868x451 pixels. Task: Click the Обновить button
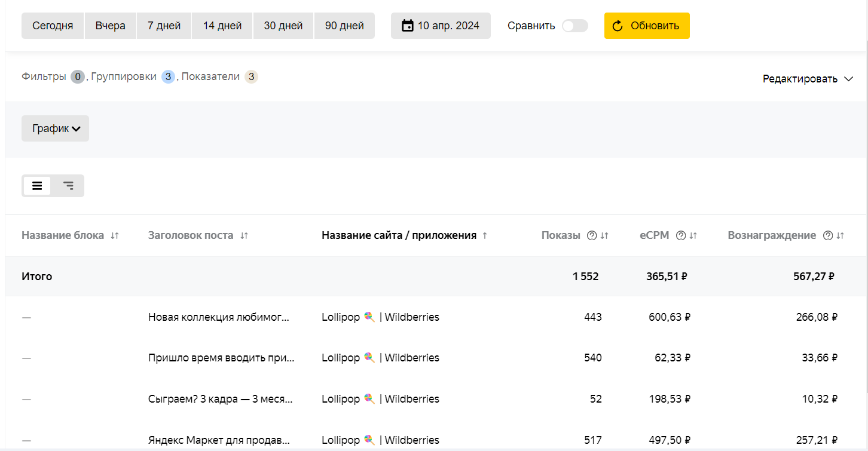coord(647,26)
